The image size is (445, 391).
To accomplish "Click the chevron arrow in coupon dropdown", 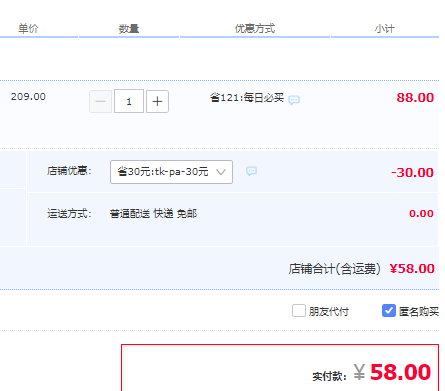I will pos(221,172).
